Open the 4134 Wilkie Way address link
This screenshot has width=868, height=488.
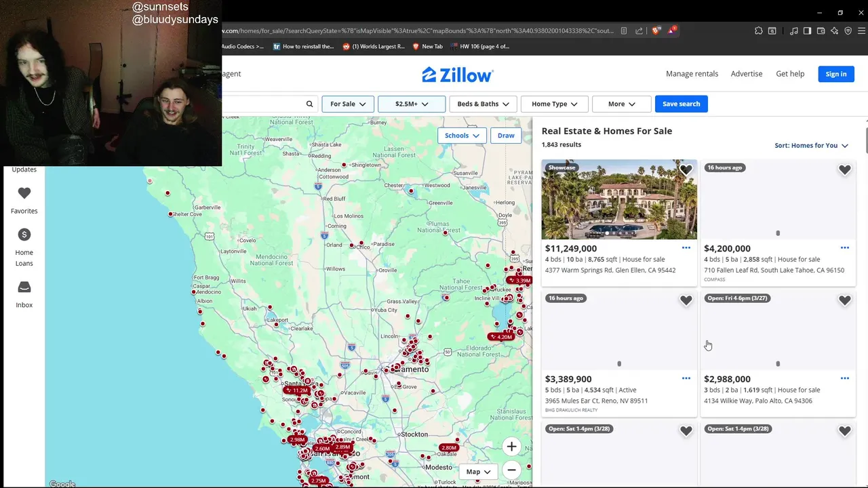point(757,401)
